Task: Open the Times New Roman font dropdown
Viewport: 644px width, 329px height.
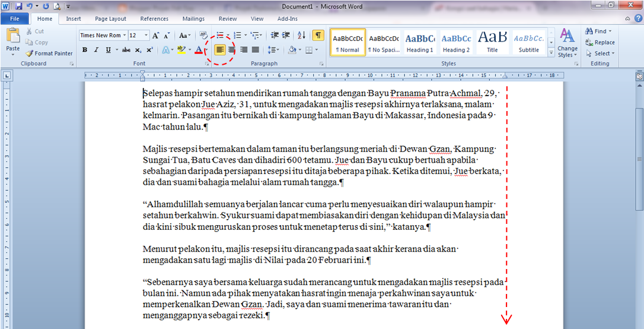Action: click(125, 36)
